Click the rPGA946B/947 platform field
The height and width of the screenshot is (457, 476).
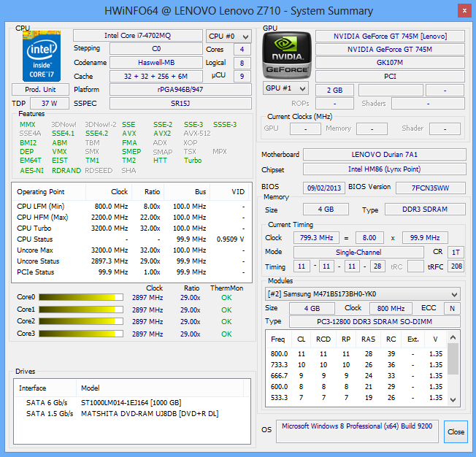[x=180, y=90]
